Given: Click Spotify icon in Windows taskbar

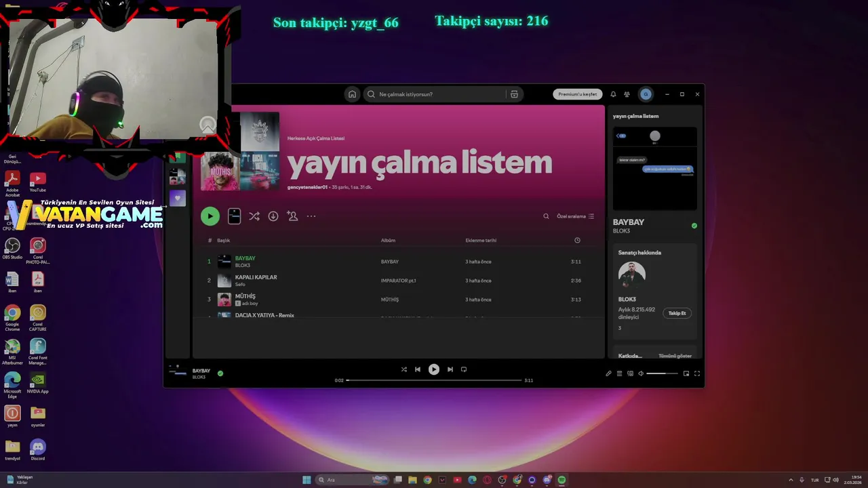Looking at the screenshot, I should click(562, 480).
